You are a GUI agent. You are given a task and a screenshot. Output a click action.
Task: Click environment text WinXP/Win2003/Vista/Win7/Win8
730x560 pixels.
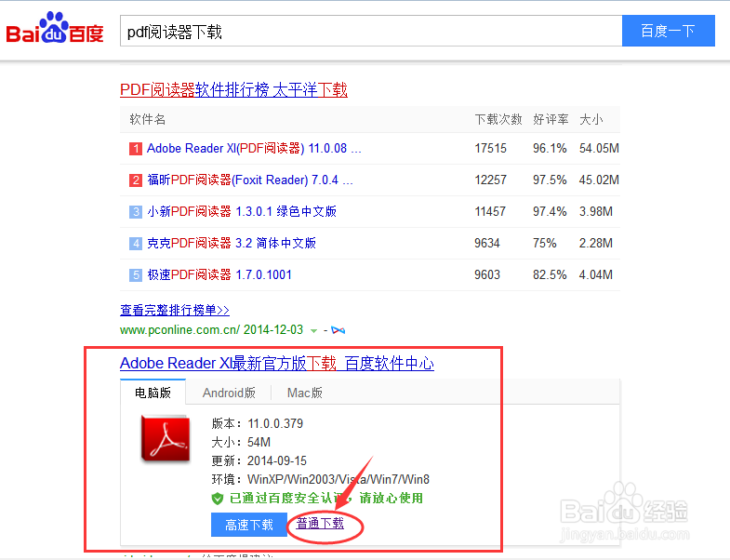pos(338,479)
